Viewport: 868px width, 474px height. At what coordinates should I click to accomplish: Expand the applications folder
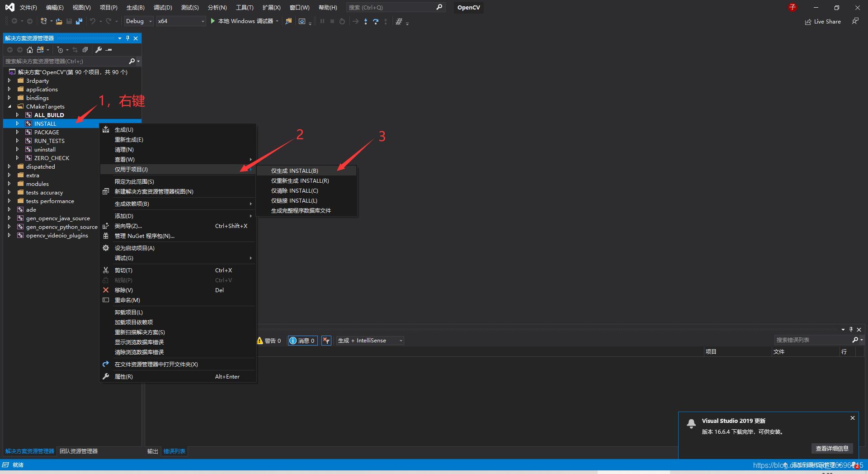9,89
